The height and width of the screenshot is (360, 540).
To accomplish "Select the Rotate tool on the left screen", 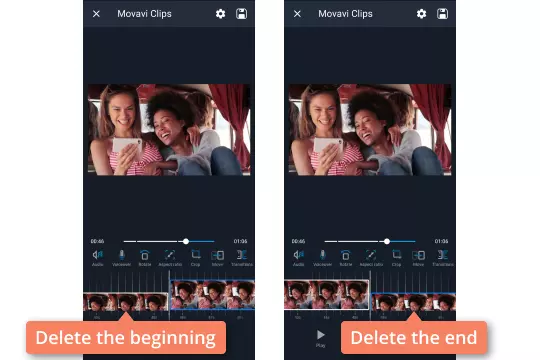I will pos(145,257).
